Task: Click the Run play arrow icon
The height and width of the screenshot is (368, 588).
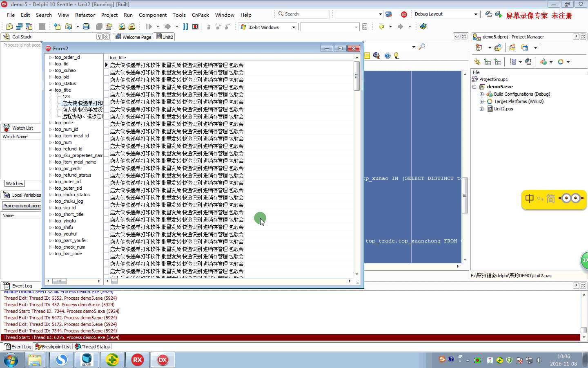Action: (x=149, y=27)
